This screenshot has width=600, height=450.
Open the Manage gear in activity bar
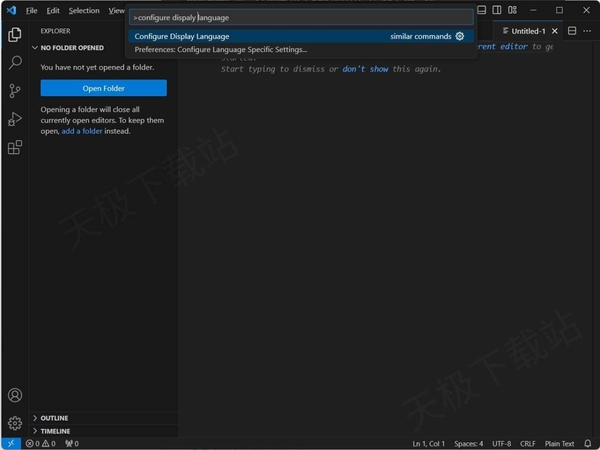pyautogui.click(x=15, y=423)
